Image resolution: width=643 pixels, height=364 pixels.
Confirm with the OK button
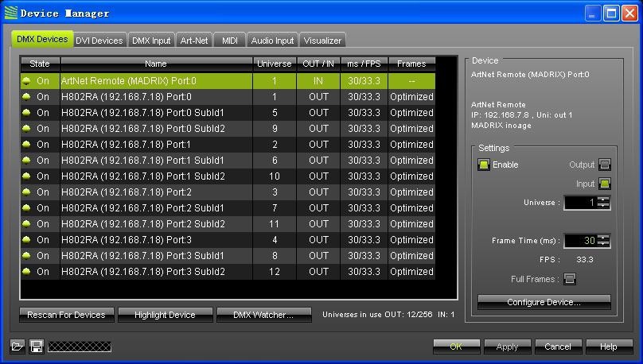coord(456,347)
